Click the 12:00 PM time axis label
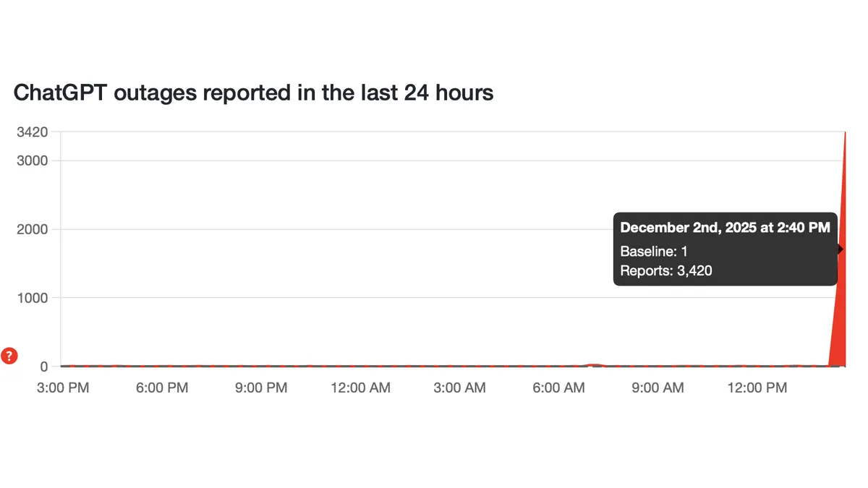The height and width of the screenshot is (488, 868). tap(757, 388)
